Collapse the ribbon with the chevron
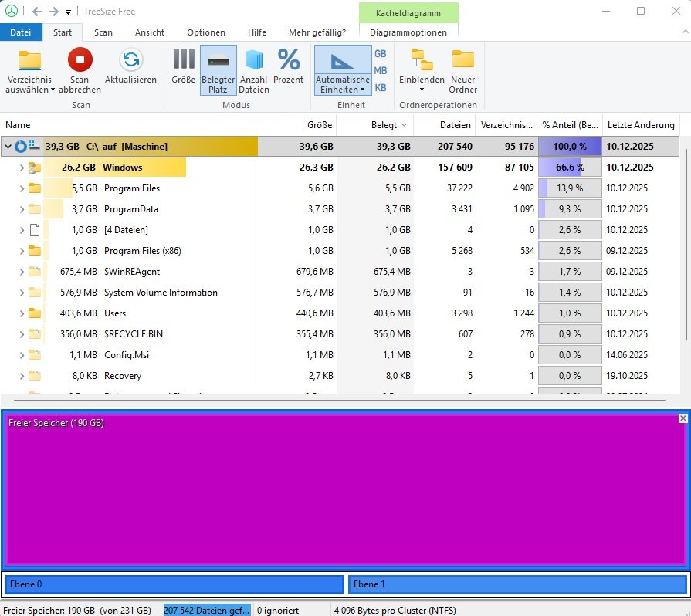This screenshot has width=691, height=616. tap(686, 32)
